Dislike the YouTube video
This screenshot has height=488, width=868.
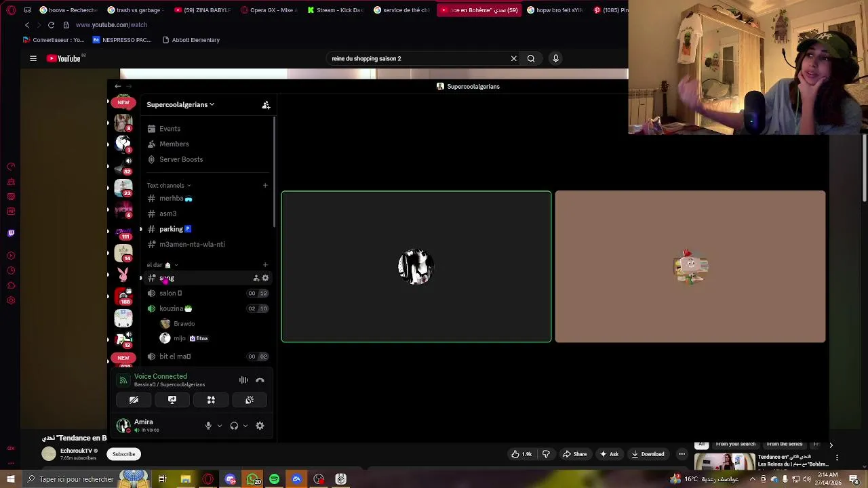tap(546, 454)
